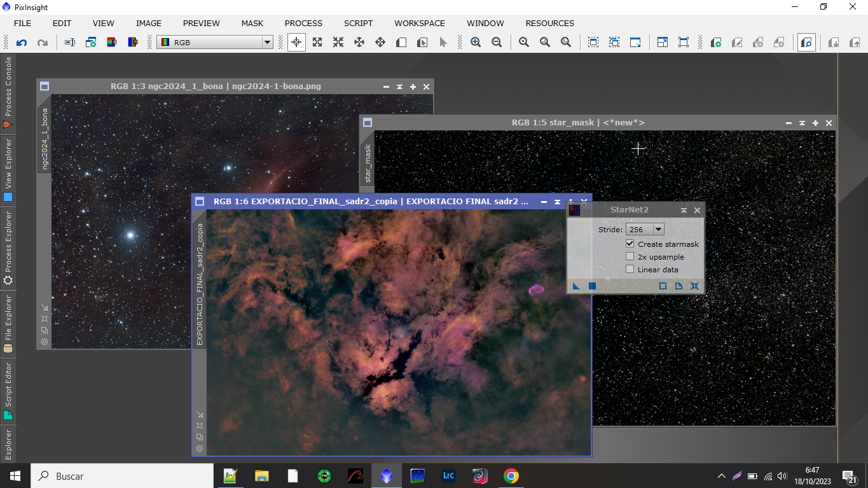Click StarNet2 Apply Global blue square
This screenshot has width=868, height=488.
point(592,286)
